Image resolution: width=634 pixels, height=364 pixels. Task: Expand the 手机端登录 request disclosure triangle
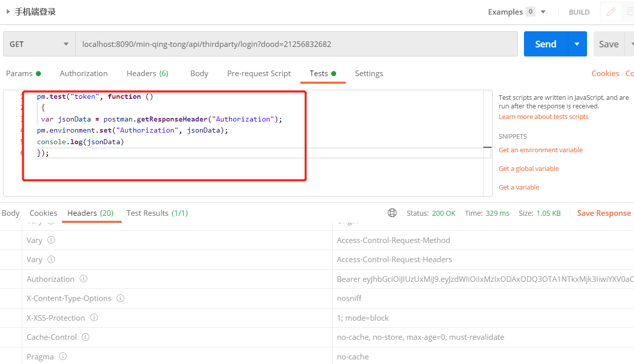tap(7, 11)
